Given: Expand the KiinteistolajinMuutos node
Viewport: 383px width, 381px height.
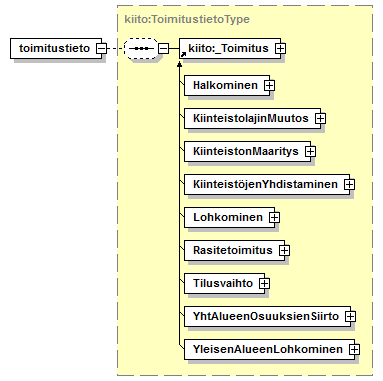Looking at the screenshot, I should coord(320,119).
